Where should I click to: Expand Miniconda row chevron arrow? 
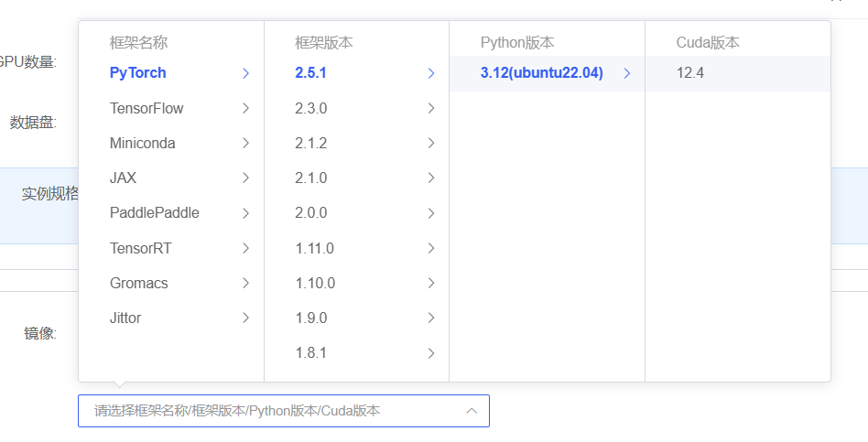[x=245, y=144]
